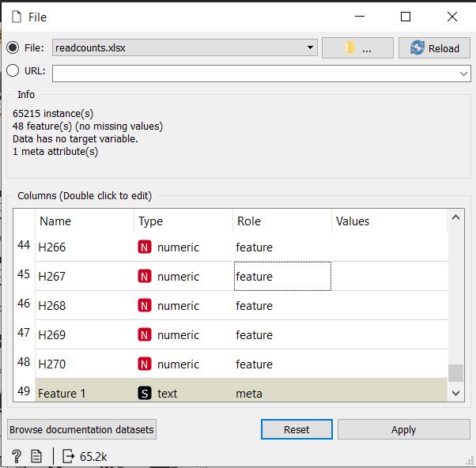The image size is (476, 468).
Task: Select the role cell of H270
Action: pyautogui.click(x=282, y=364)
